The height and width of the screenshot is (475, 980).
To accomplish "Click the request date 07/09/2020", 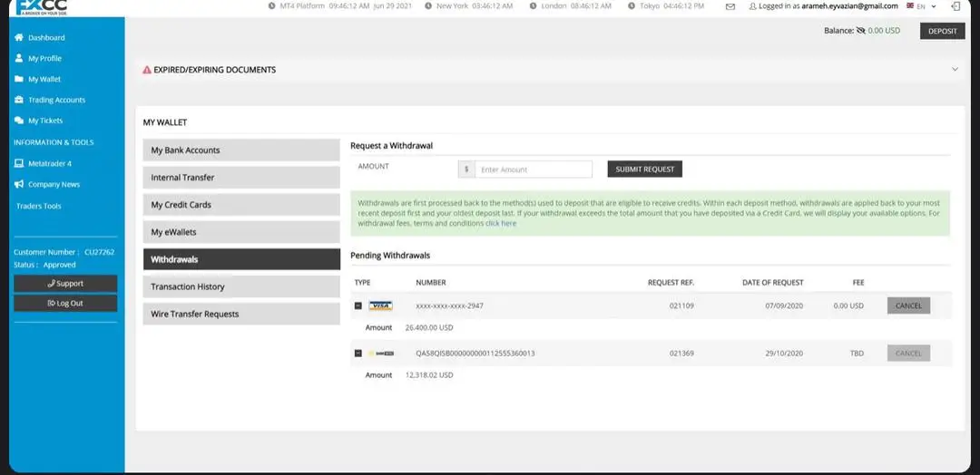I will pos(784,305).
